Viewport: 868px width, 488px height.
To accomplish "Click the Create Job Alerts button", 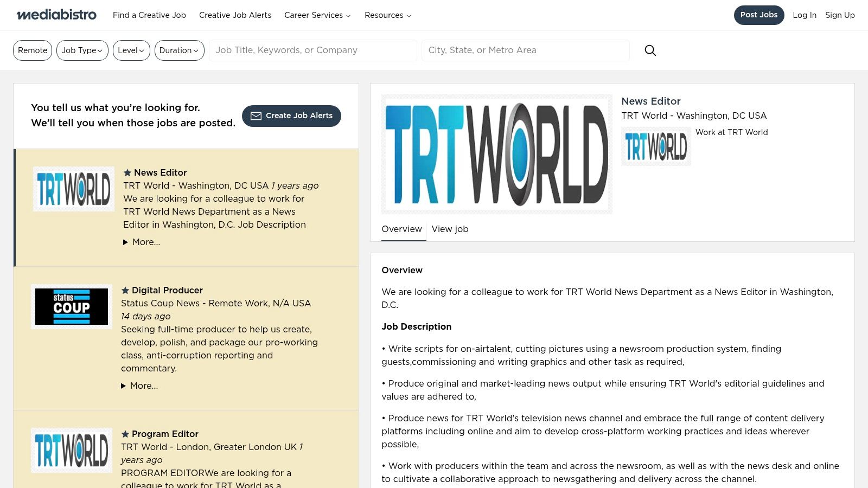I will click(x=291, y=116).
